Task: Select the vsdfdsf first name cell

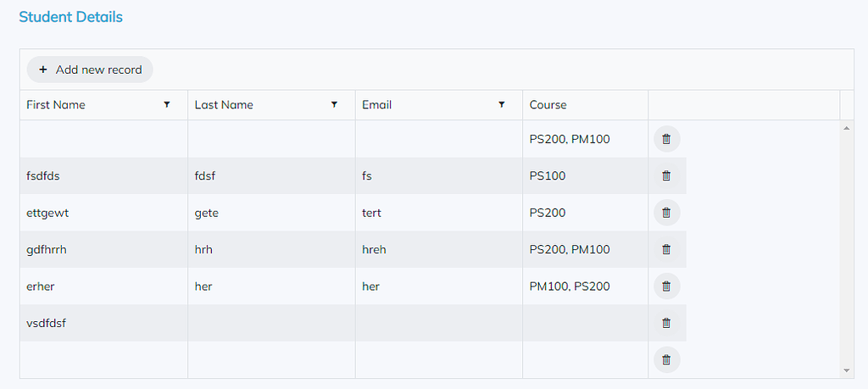Action: coord(104,323)
